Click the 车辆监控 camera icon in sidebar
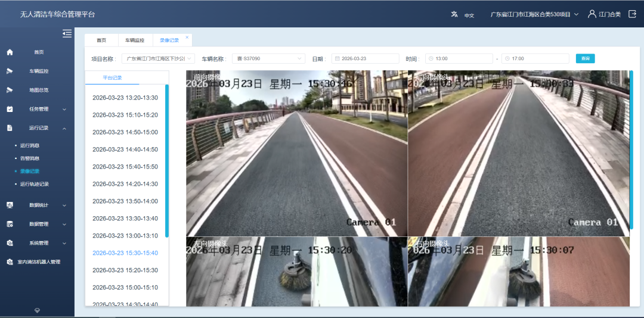644x318 pixels. 10,71
